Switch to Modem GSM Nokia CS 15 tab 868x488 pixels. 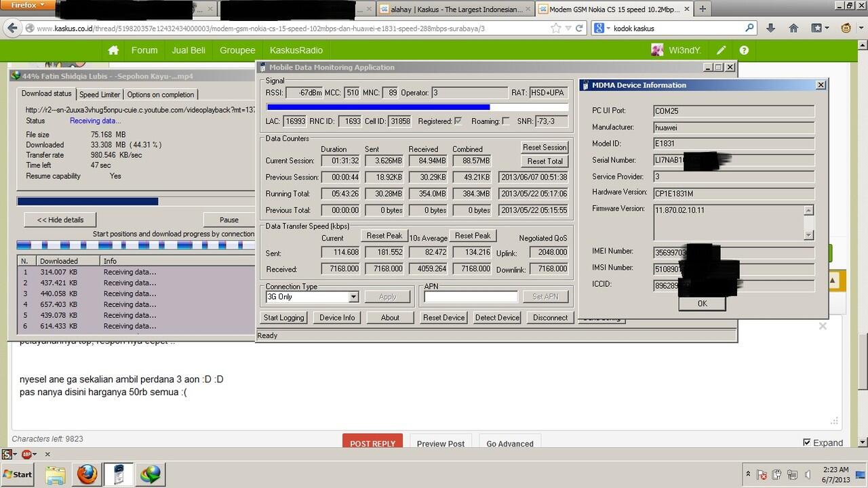(x=614, y=9)
